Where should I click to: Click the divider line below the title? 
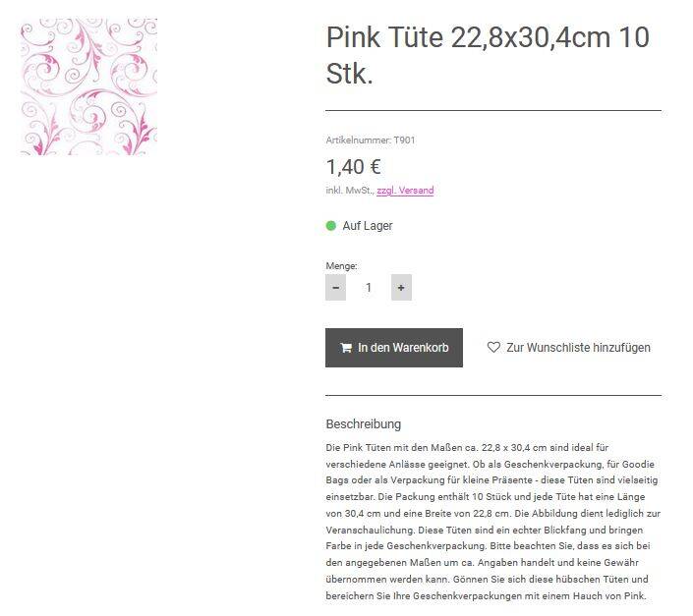[492, 111]
